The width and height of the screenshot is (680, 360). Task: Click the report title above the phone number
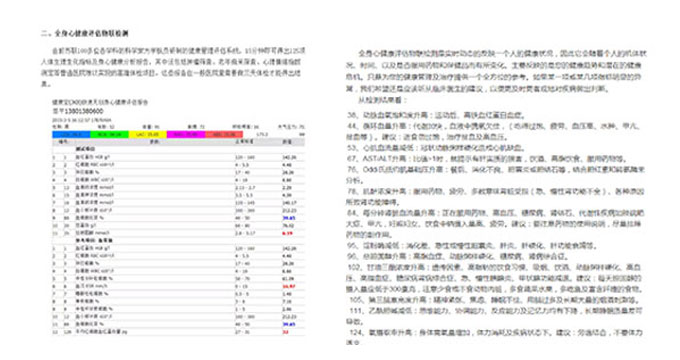coord(100,102)
